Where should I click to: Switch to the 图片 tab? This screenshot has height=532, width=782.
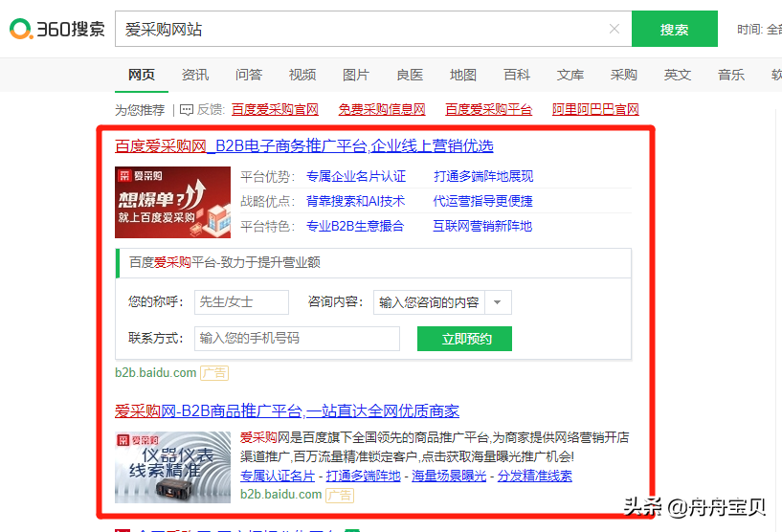(x=356, y=75)
